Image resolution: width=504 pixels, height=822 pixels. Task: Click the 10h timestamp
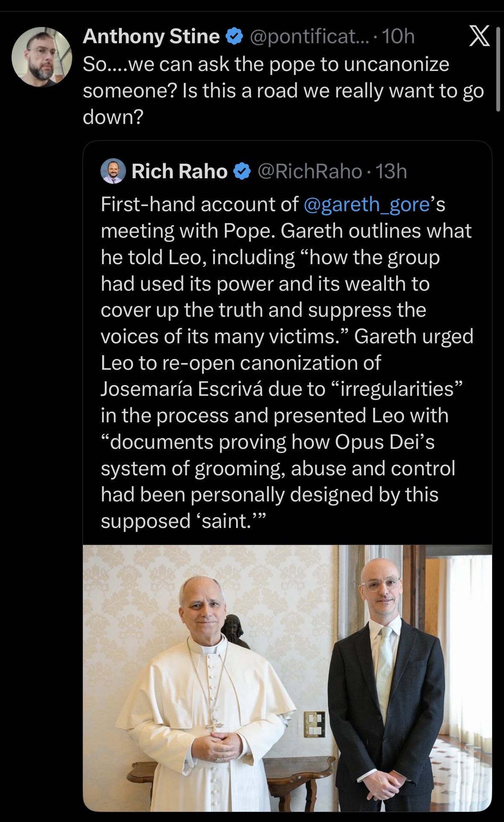[398, 37]
